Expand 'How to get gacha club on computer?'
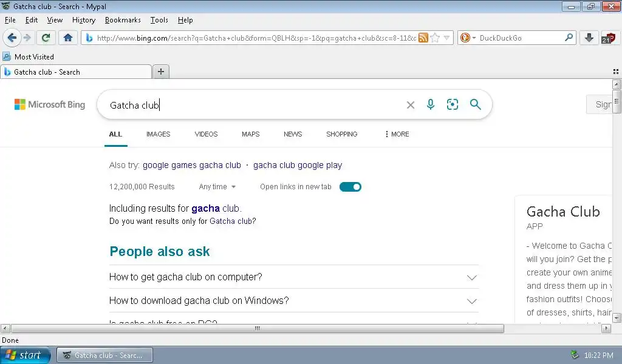The height and width of the screenshot is (364, 622). coord(293,277)
